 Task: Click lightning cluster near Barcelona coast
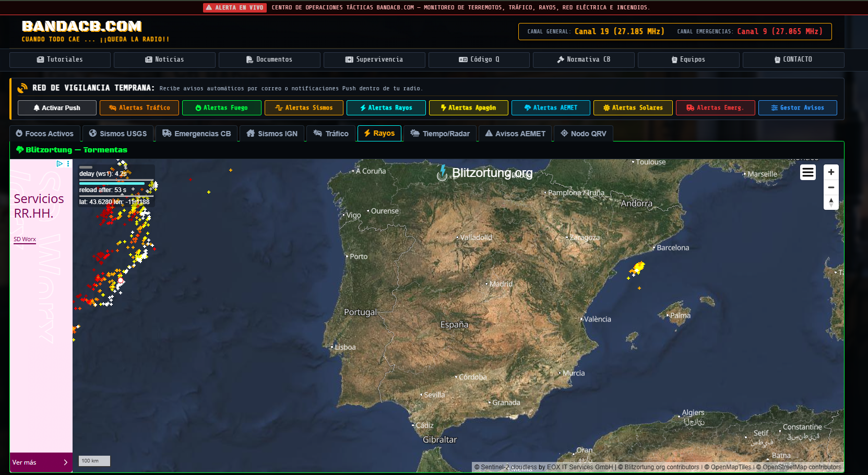tap(637, 268)
